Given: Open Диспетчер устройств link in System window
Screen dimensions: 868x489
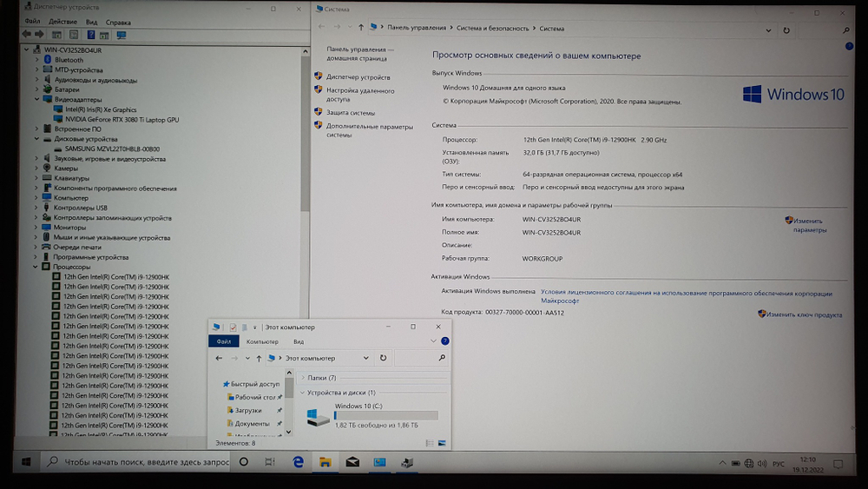Looking at the screenshot, I should tap(358, 77).
